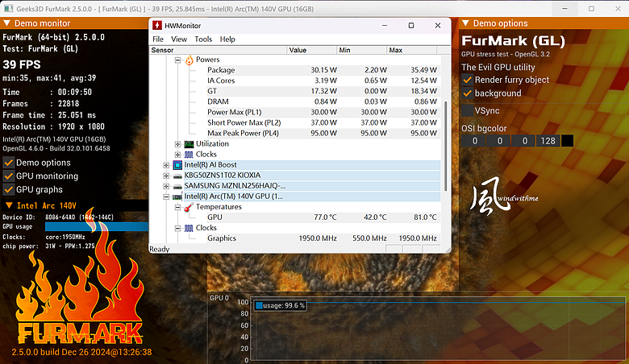The image size is (629, 364).
Task: Uncheck Render furry object
Action: tap(467, 80)
